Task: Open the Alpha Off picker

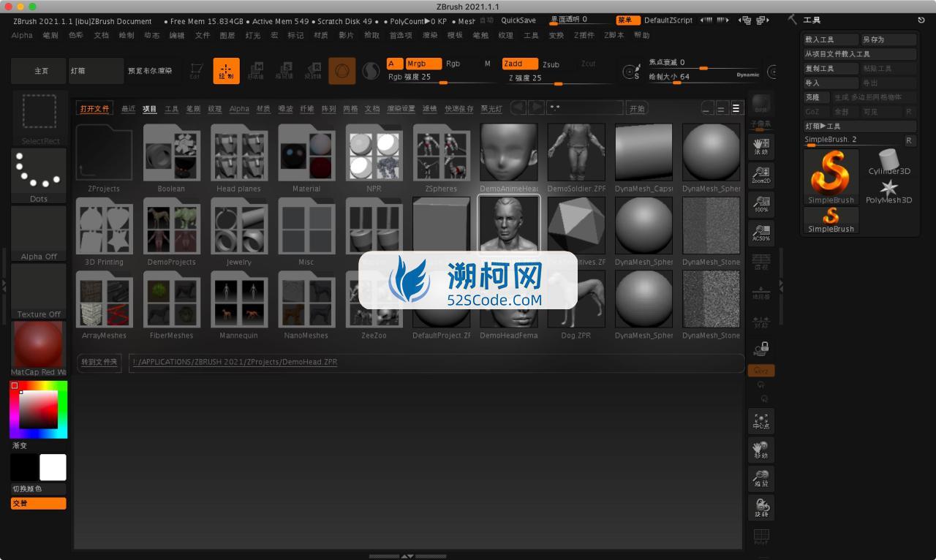Action: [x=39, y=233]
